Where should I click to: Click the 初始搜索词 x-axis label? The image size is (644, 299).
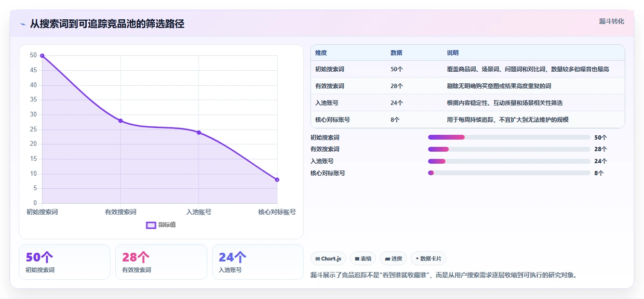[42, 212]
